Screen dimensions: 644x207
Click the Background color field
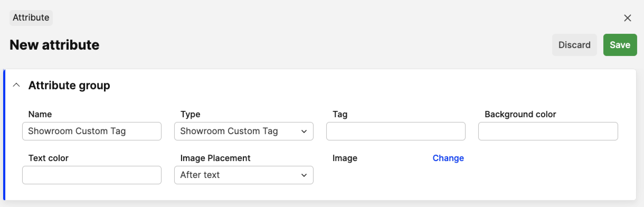tap(548, 131)
